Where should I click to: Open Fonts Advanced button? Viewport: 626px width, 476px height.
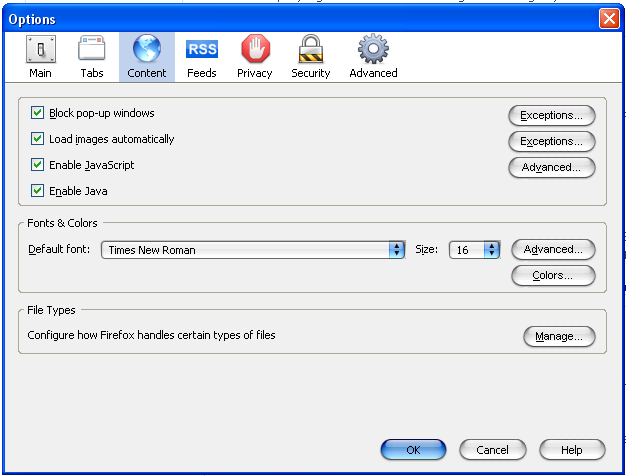tap(553, 250)
